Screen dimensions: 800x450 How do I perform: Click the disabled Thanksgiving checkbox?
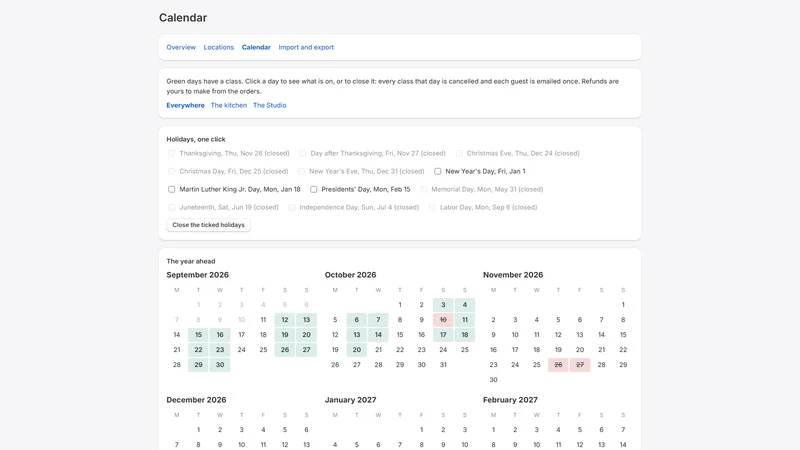pos(171,153)
